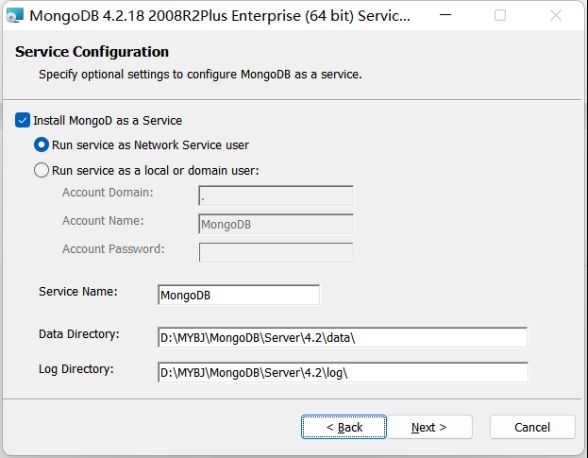Click into the Service Name input
Image resolution: width=588 pixels, height=458 pixels.
click(238, 295)
